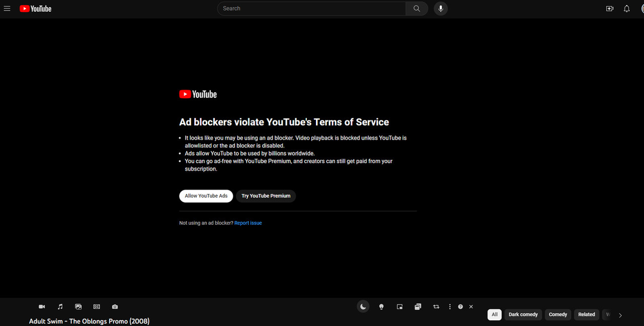
Task: Click into the Search field
Action: [312, 9]
